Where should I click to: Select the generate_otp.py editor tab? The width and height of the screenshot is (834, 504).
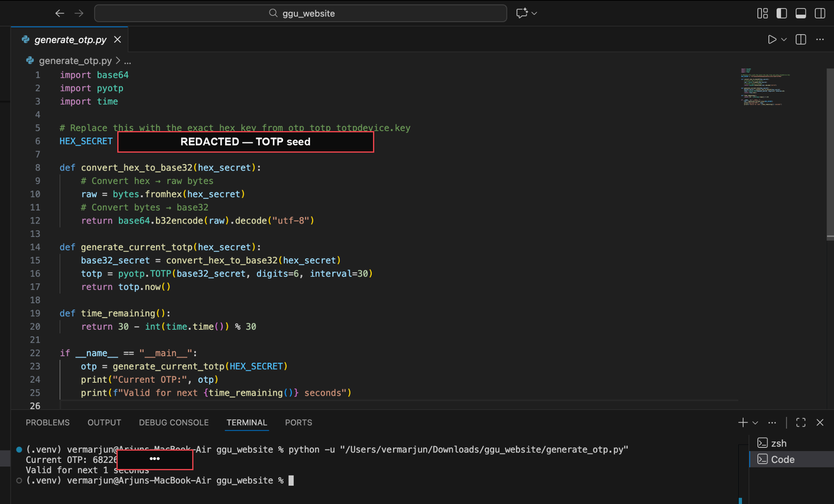coord(70,40)
